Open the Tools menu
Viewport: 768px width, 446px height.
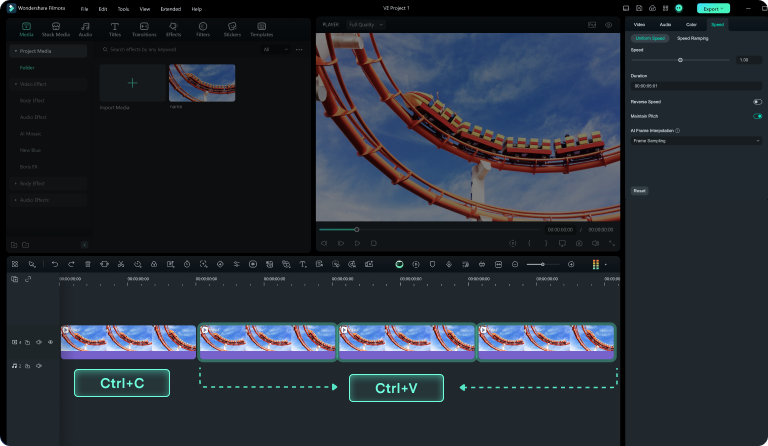point(123,9)
